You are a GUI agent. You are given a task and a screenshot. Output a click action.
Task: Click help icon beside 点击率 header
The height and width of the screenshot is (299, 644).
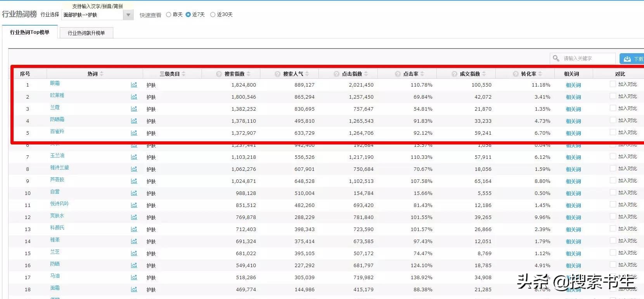398,74
